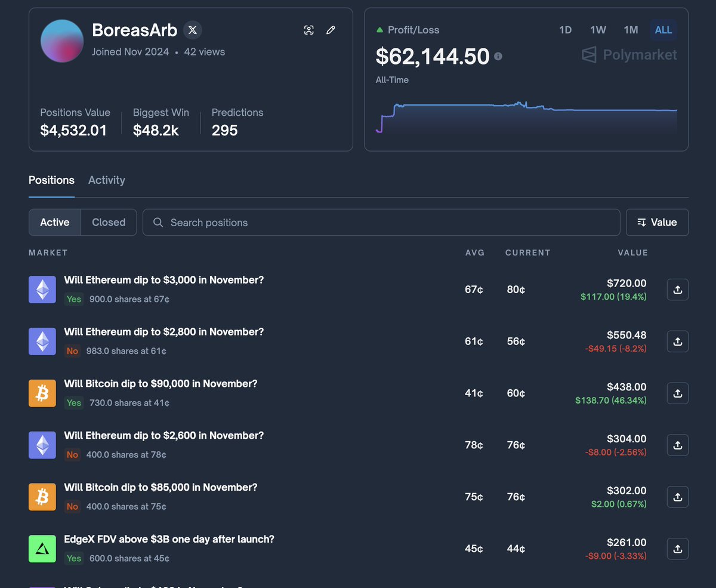Image resolution: width=716 pixels, height=588 pixels.
Task: Click the Search positions field
Action: pyautogui.click(x=381, y=222)
